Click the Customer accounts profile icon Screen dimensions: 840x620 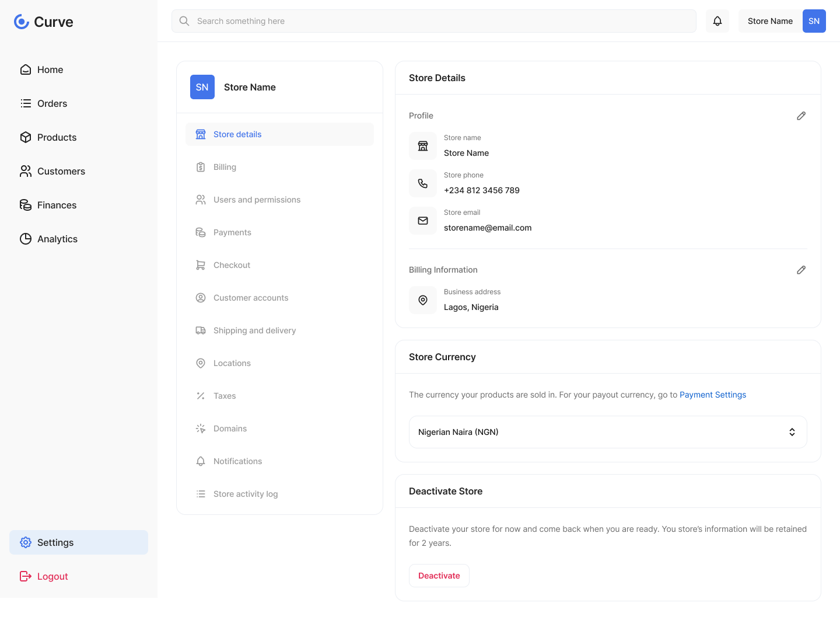[x=201, y=298]
